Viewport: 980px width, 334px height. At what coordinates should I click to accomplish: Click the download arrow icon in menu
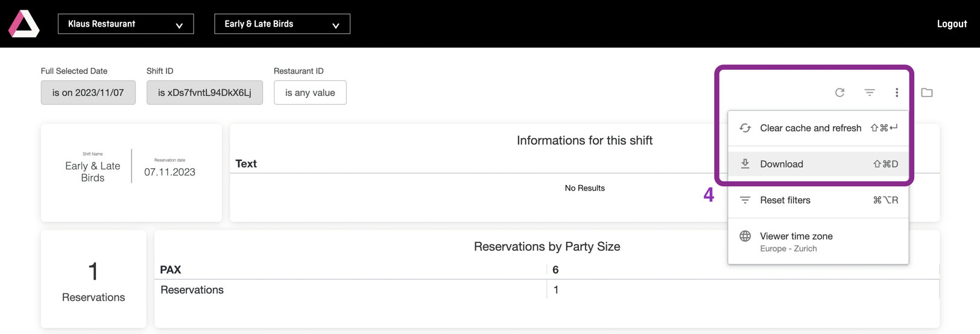click(745, 164)
